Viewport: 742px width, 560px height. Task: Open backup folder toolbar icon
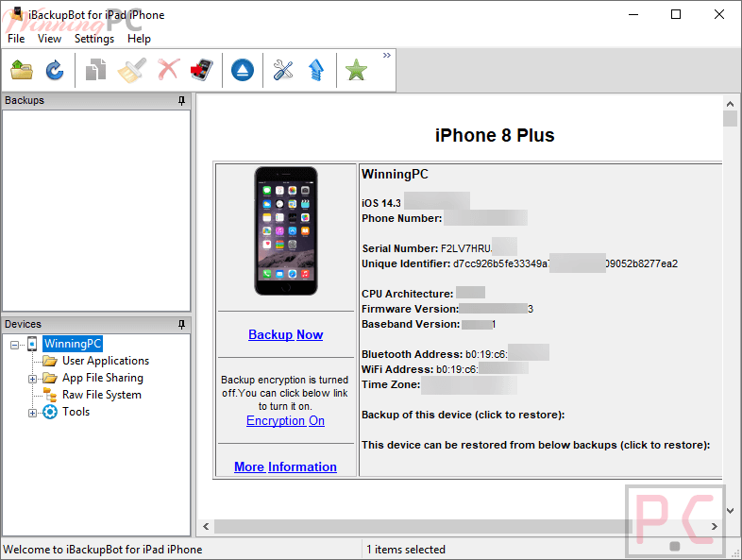coord(22,71)
